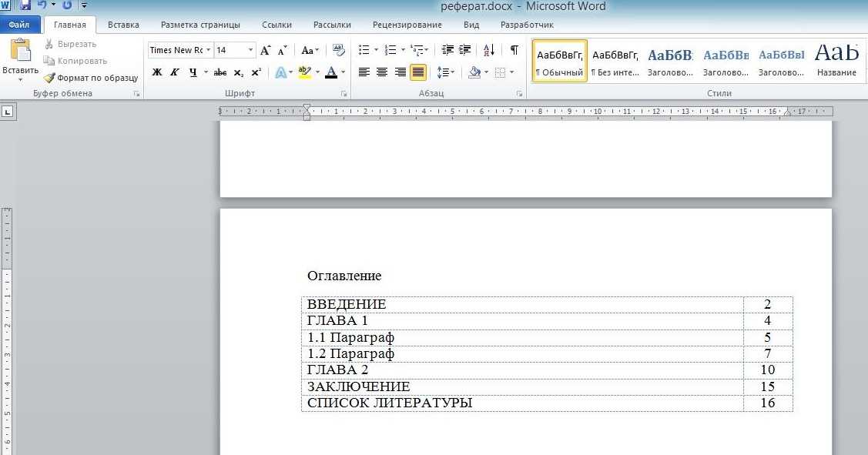
Task: Apply subscript formatting
Action: pyautogui.click(x=238, y=72)
